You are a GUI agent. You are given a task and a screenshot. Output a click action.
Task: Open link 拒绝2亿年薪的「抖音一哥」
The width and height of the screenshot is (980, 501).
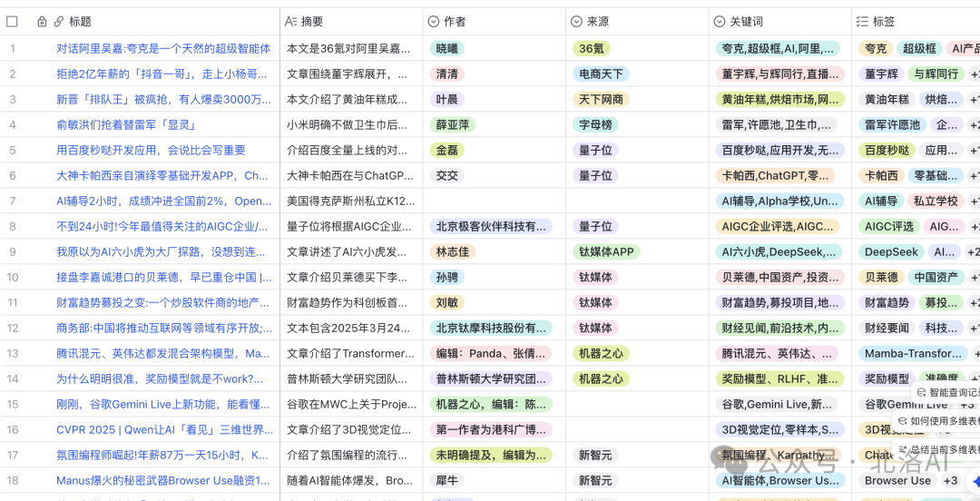pyautogui.click(x=163, y=74)
